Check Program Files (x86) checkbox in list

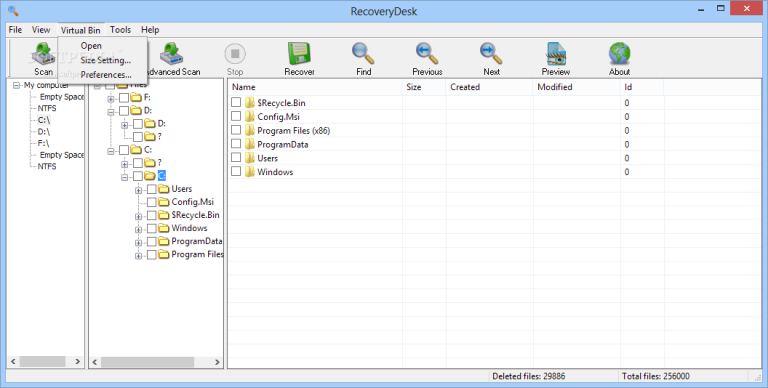click(x=236, y=130)
